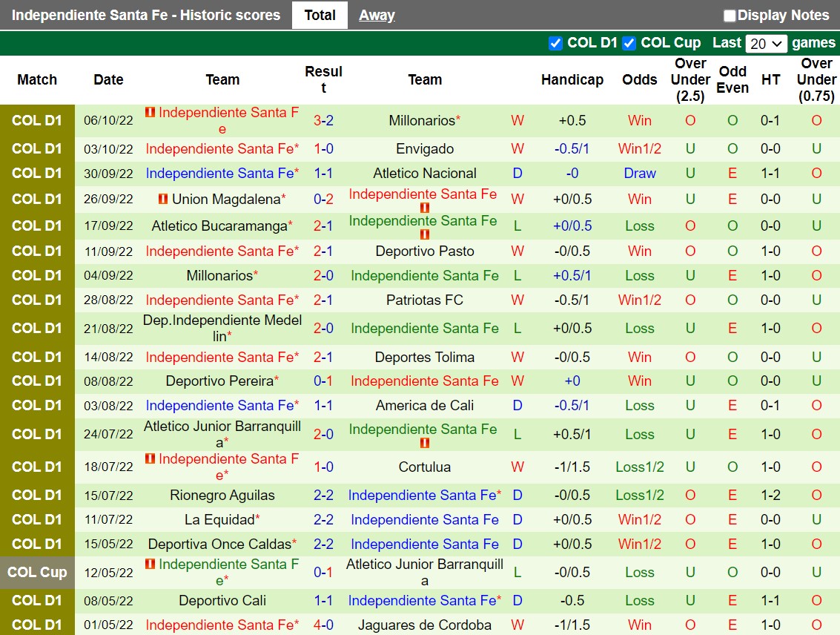The width and height of the screenshot is (840, 635).
Task: Click red card icon next to Union Magdalena
Action: [x=163, y=199]
